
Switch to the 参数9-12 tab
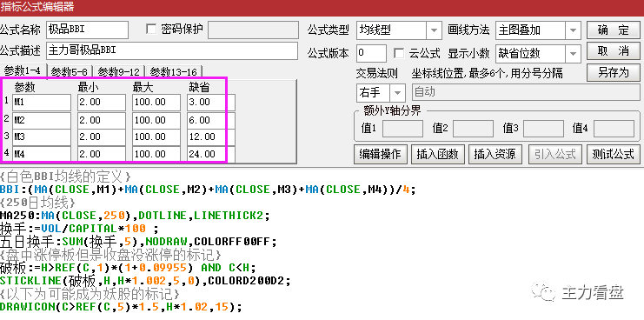[119, 72]
